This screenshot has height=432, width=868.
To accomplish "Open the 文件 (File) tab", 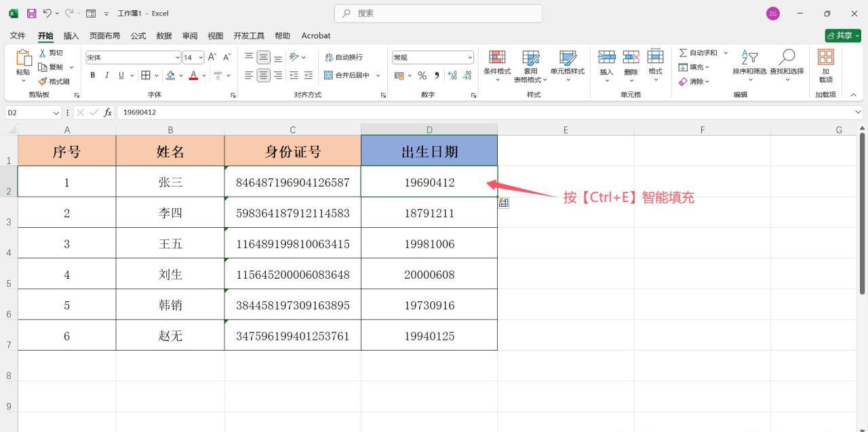I will click(x=18, y=35).
